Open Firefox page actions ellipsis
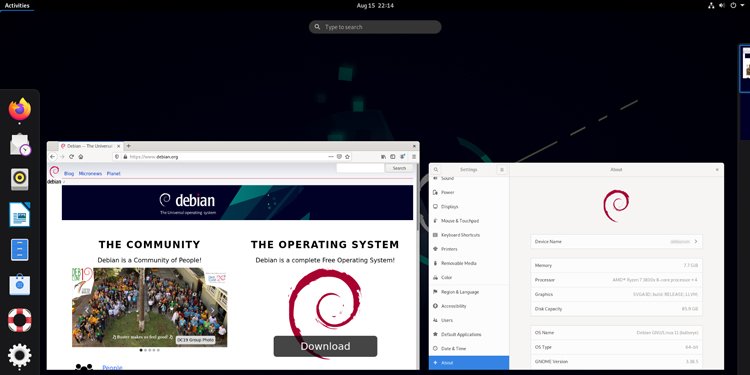 (331, 156)
